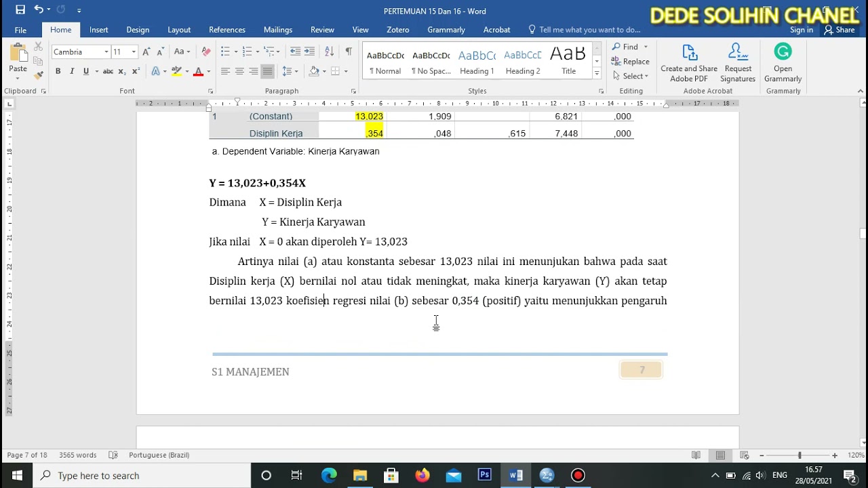Image resolution: width=868 pixels, height=488 pixels.
Task: Toggle Bold formatting
Action: point(58,71)
